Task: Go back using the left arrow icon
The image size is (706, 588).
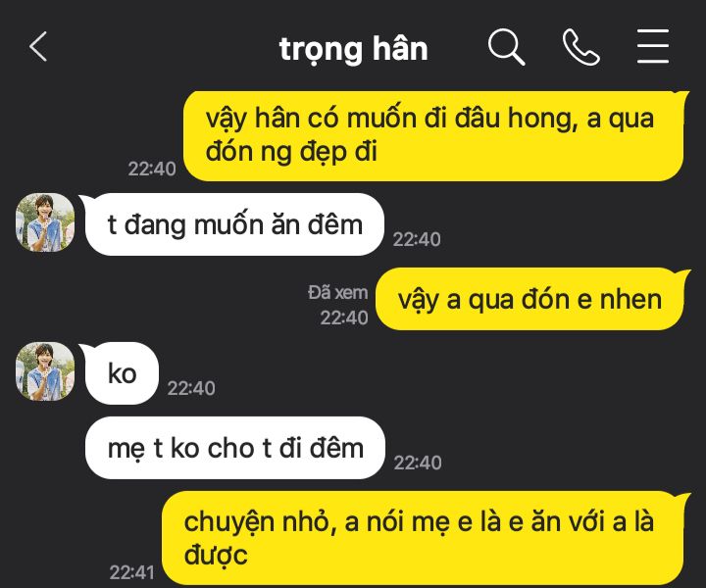Action: pos(38,46)
